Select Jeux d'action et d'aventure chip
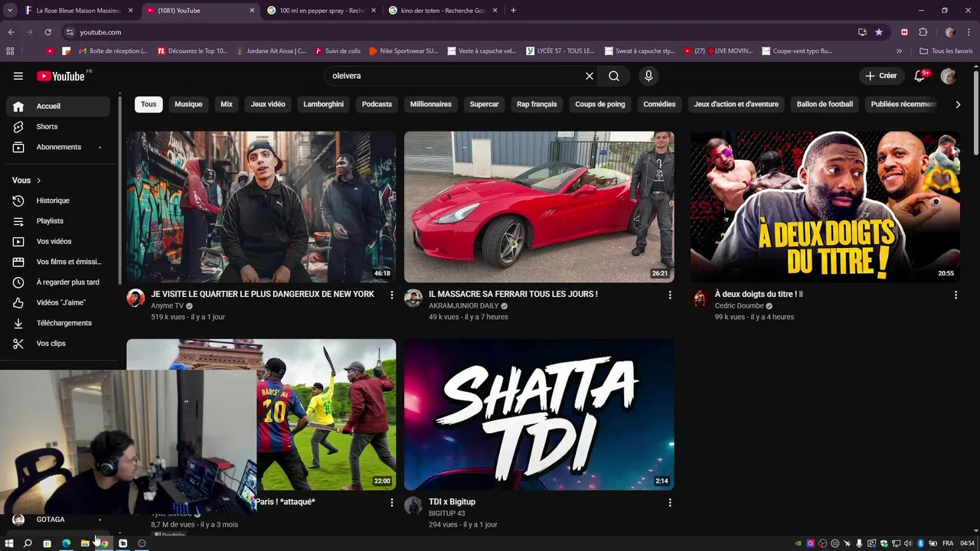Viewport: 980px width, 551px height. [737, 104]
